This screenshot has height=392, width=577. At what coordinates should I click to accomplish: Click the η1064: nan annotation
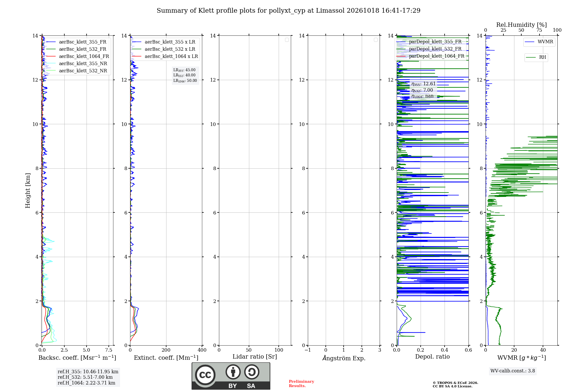click(x=422, y=96)
